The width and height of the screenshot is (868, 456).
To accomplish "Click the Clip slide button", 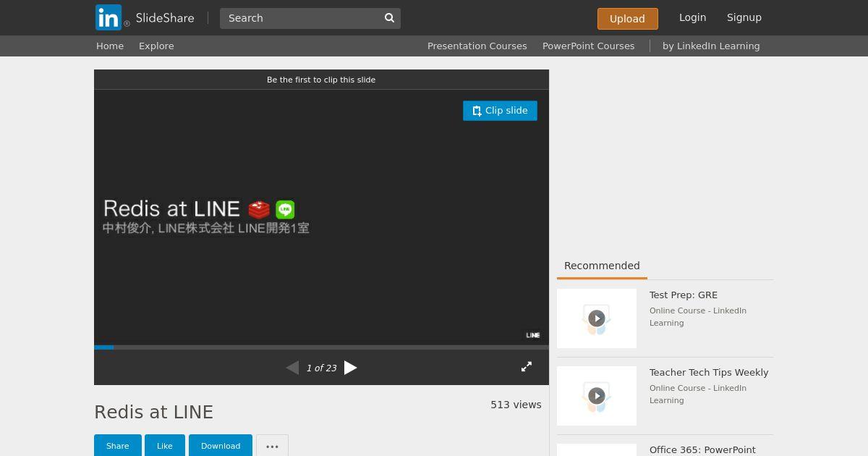I will pyautogui.click(x=500, y=111).
